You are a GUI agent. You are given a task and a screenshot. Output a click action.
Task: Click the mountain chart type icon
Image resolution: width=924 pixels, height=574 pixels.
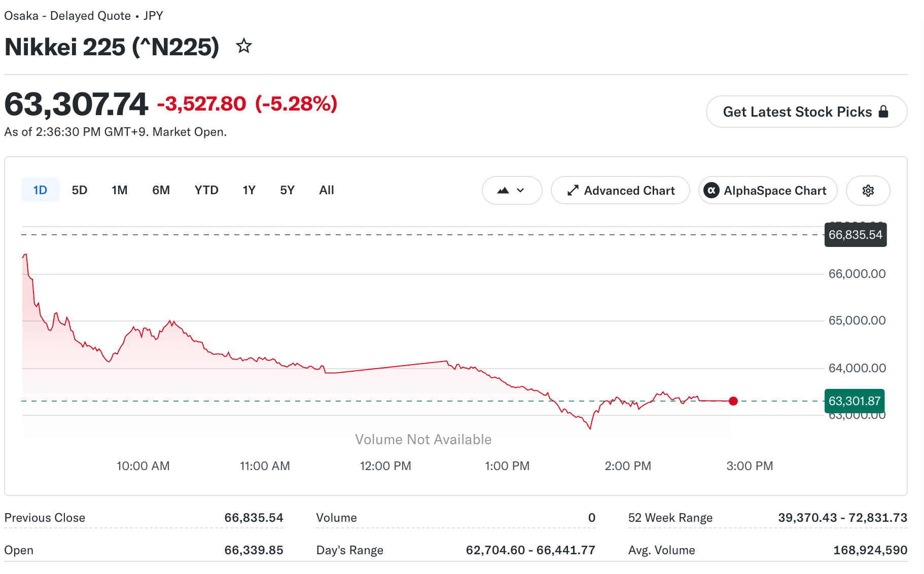(x=503, y=191)
